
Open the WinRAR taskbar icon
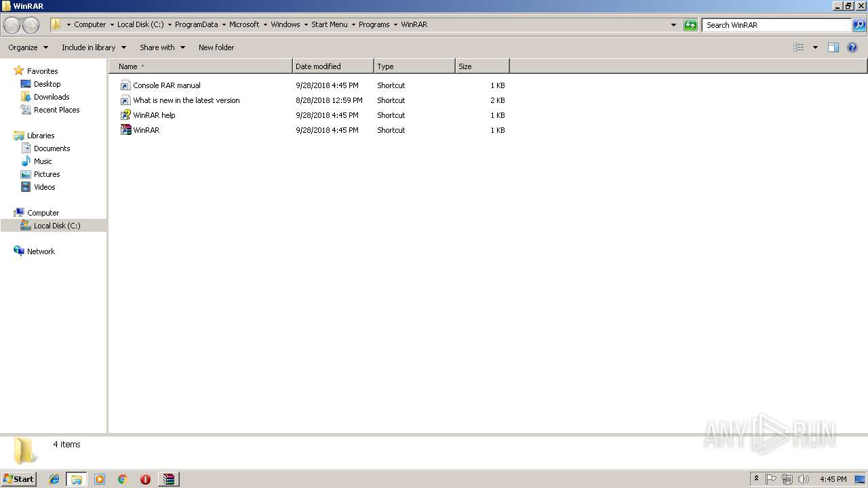[x=168, y=479]
